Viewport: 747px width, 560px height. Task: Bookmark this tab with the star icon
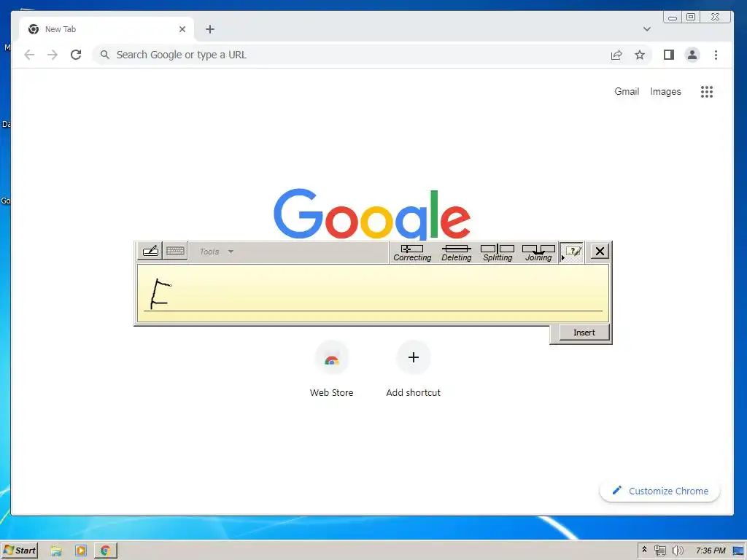click(640, 55)
